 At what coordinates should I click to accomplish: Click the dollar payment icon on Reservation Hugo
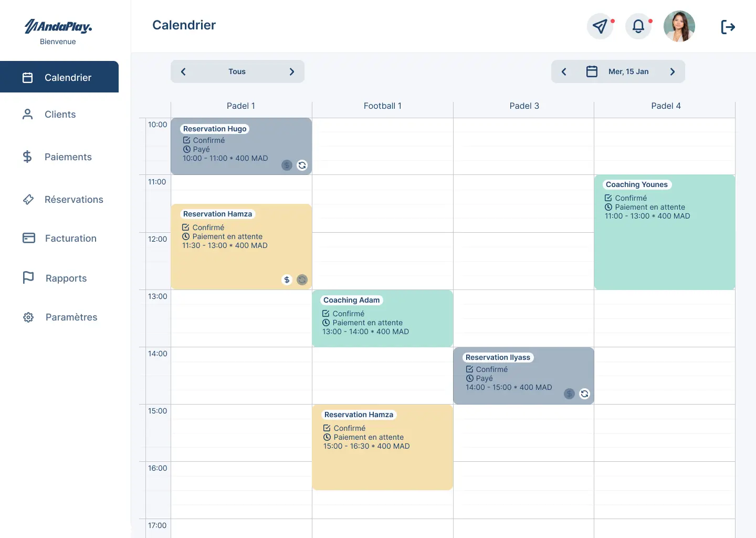[x=287, y=165]
